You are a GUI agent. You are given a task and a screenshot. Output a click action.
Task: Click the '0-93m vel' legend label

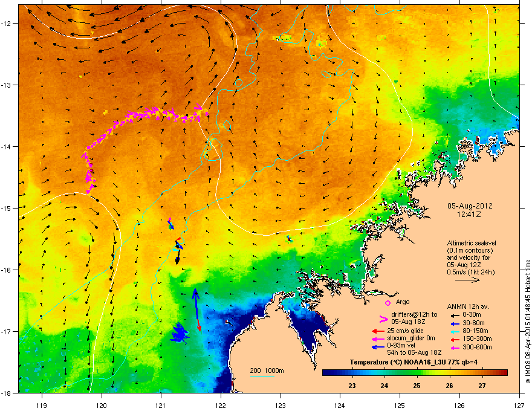pyautogui.click(x=401, y=346)
